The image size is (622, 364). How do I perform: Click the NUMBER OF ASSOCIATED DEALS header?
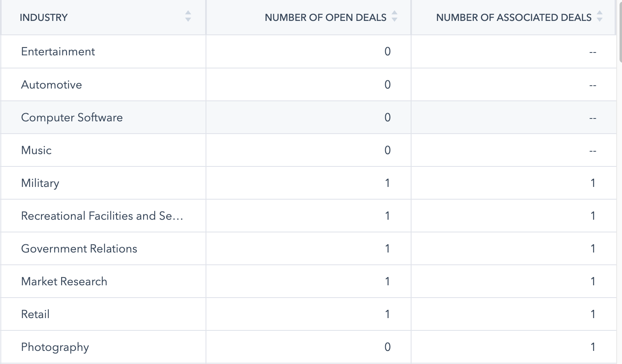(x=514, y=17)
